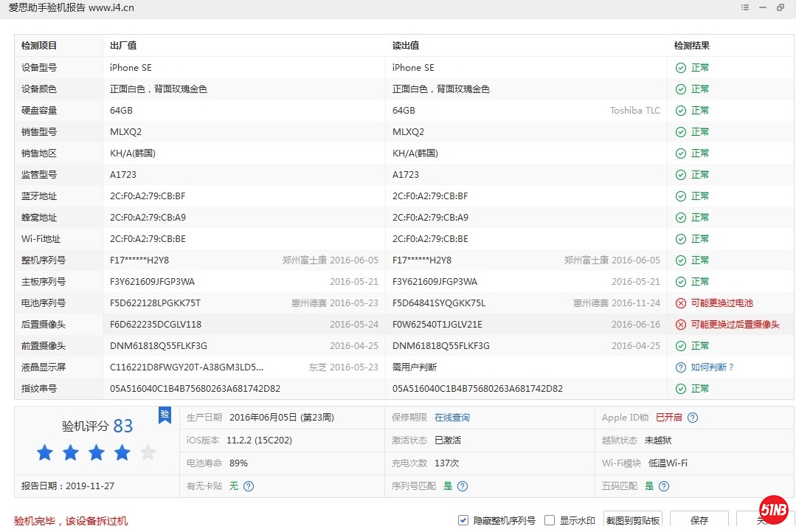This screenshot has width=796, height=532.
Task: Uncheck the 隐藏整机序列号 checkbox
Action: click(463, 520)
